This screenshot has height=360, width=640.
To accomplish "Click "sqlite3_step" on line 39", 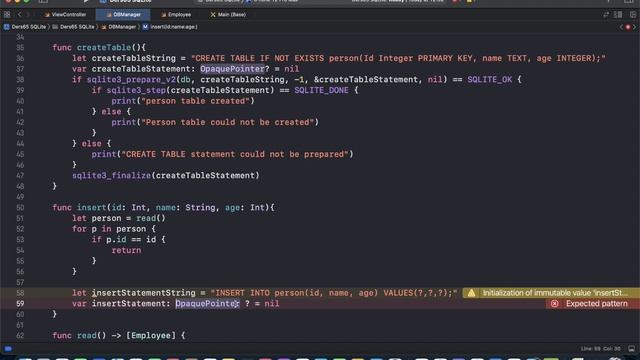I will (x=136, y=90).
